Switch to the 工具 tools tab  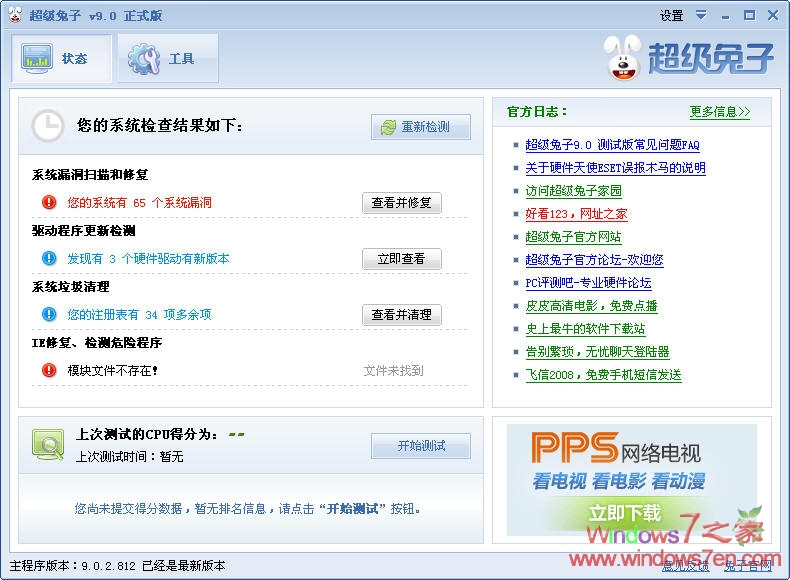click(168, 58)
